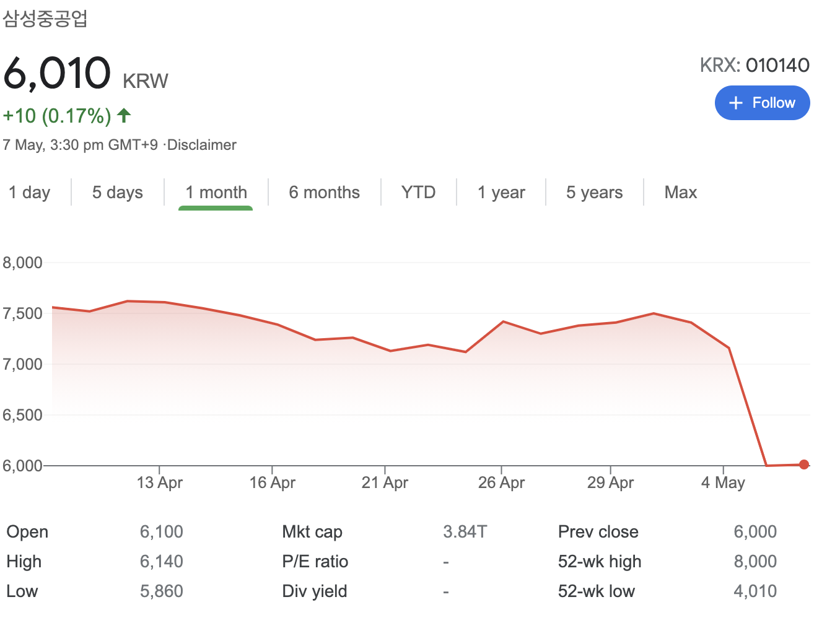Switch to the YTD tab

click(418, 193)
